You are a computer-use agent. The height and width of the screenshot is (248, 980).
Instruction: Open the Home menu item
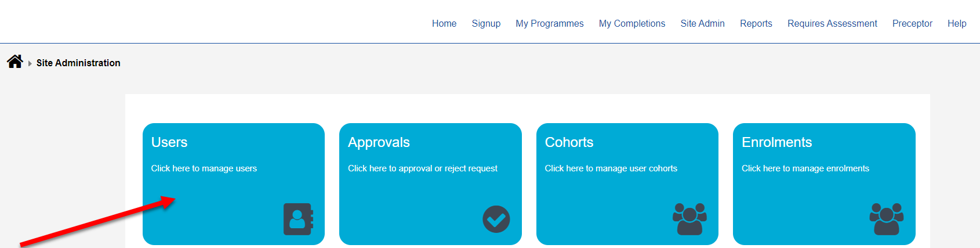coord(444,23)
